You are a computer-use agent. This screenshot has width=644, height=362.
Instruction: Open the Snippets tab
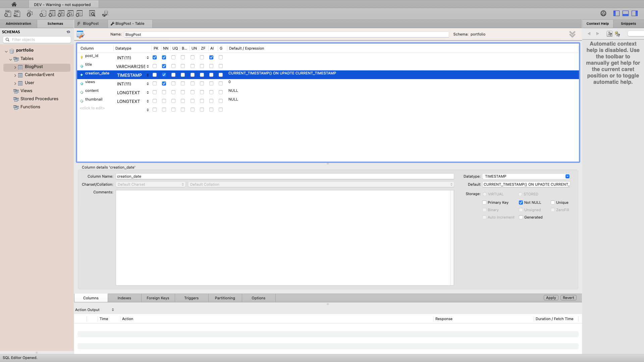(x=628, y=23)
